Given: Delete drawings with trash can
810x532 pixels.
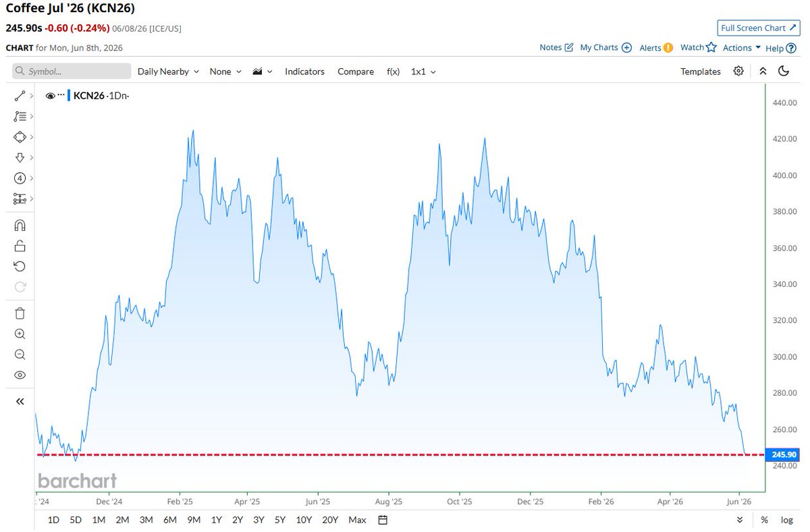Looking at the screenshot, I should coord(20,313).
